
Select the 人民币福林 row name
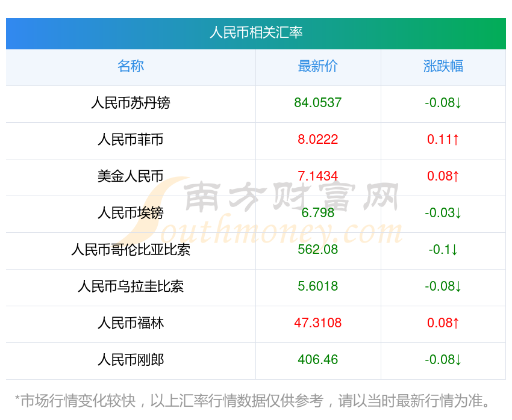point(131,323)
